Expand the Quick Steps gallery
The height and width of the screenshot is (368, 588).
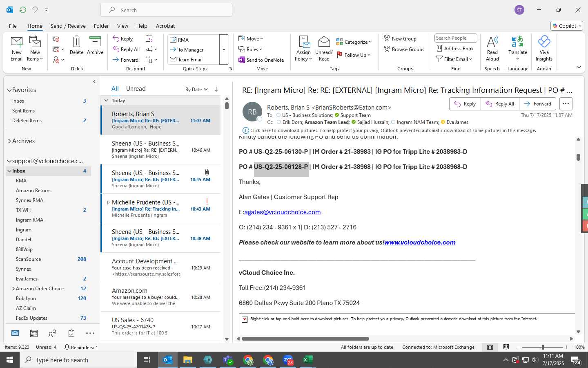click(224, 49)
